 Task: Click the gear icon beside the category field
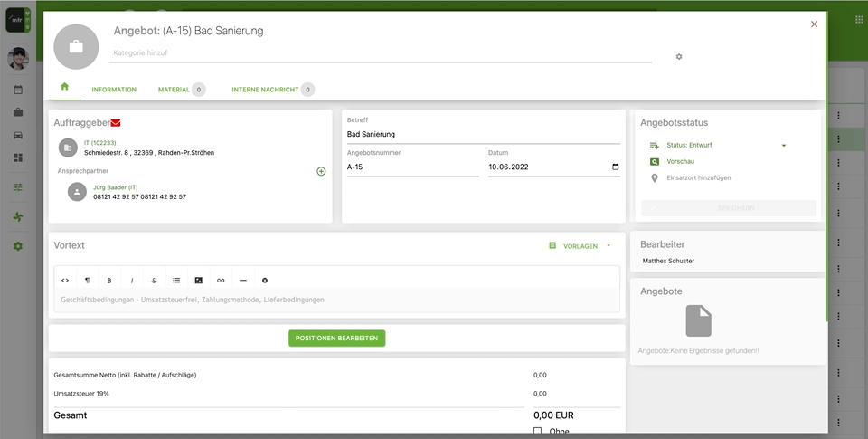pyautogui.click(x=679, y=56)
